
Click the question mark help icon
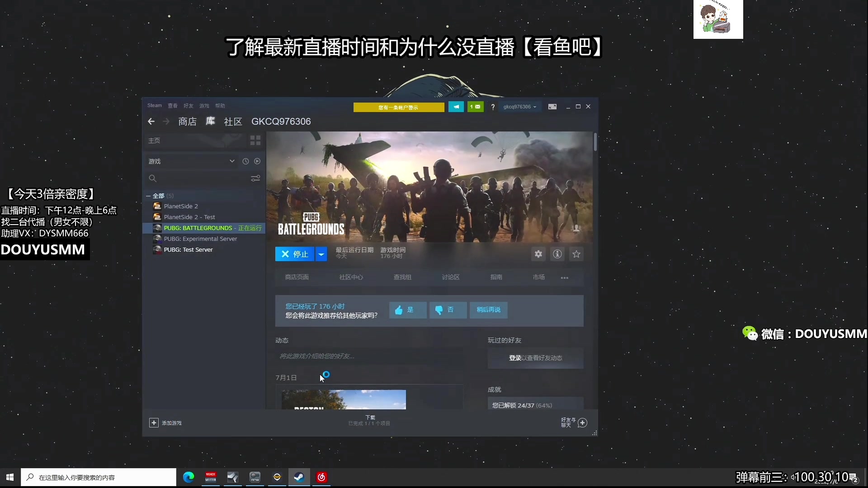click(x=493, y=107)
